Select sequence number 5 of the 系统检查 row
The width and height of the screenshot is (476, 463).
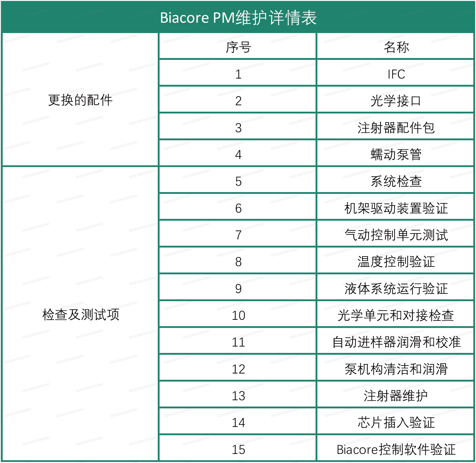click(x=238, y=180)
